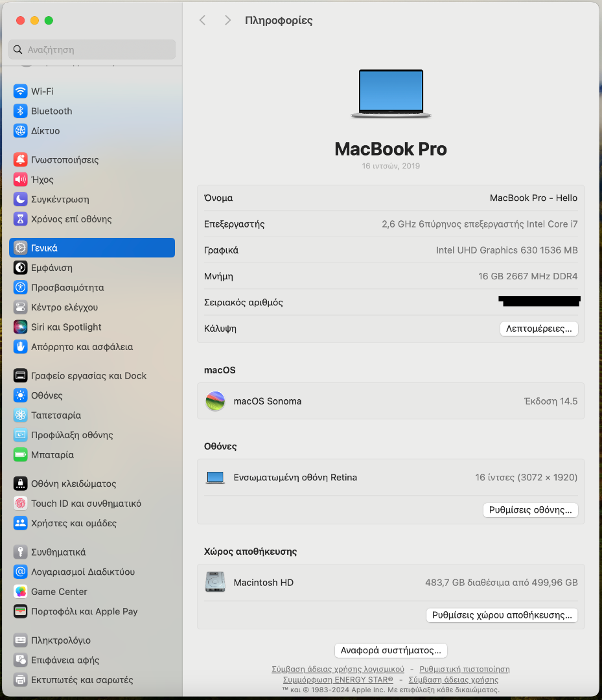
Task: Open Σύμβαση άδειας χρήσης λογισμικού link
Action: 338,669
